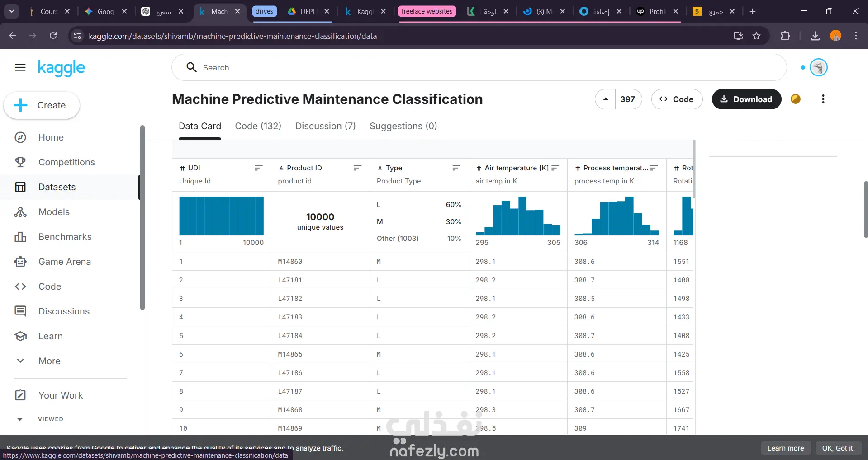Open the user profile avatar
This screenshot has width=868, height=460.
coord(818,67)
